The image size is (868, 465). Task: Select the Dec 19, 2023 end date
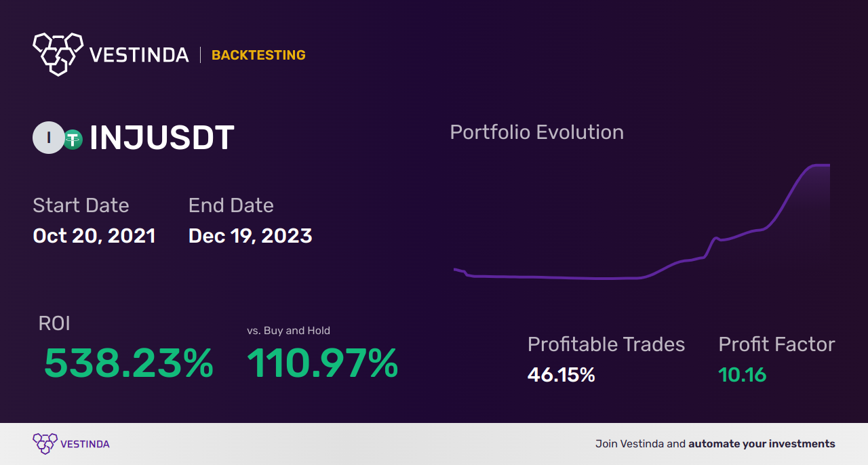pos(250,236)
